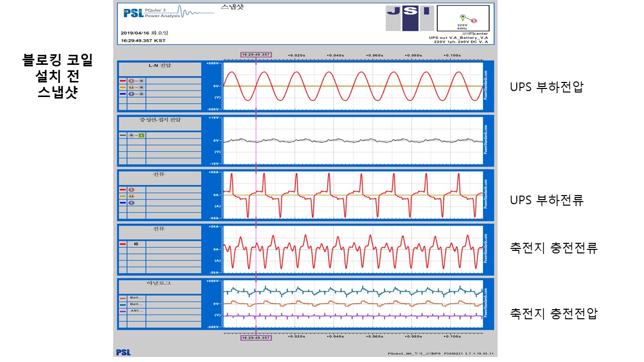Click the 블로킹 코일 설치 전 스냅샷 heading

58,76
